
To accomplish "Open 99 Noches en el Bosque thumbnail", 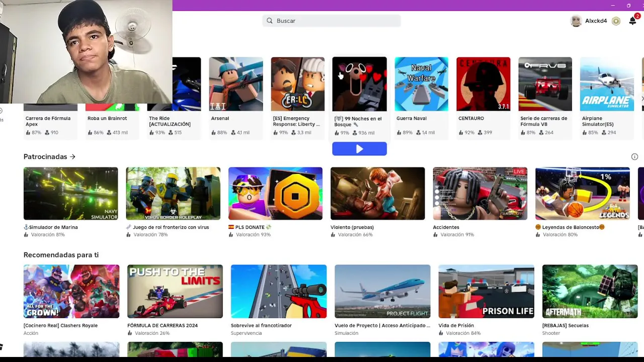I will (x=360, y=84).
